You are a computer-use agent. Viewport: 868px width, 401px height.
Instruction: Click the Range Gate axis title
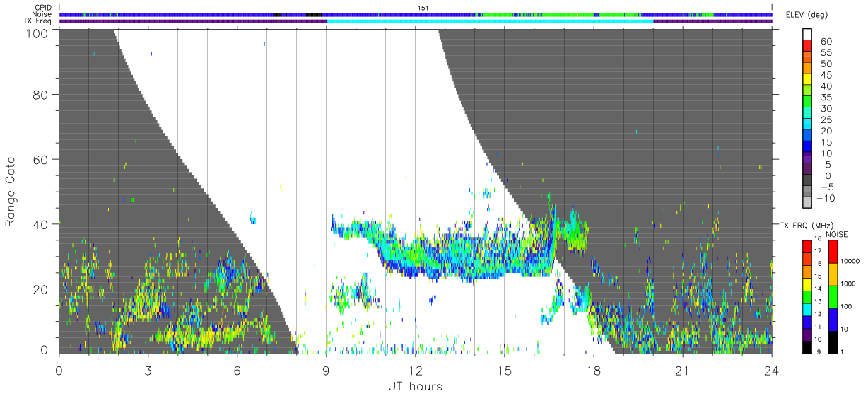point(11,191)
